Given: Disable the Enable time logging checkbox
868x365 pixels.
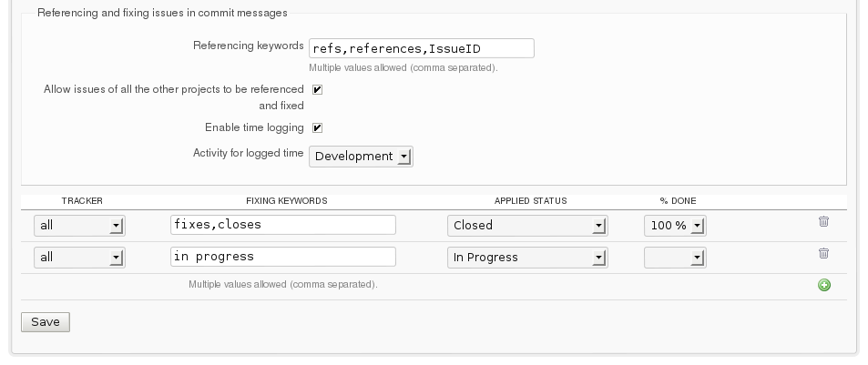Looking at the screenshot, I should (x=317, y=128).
